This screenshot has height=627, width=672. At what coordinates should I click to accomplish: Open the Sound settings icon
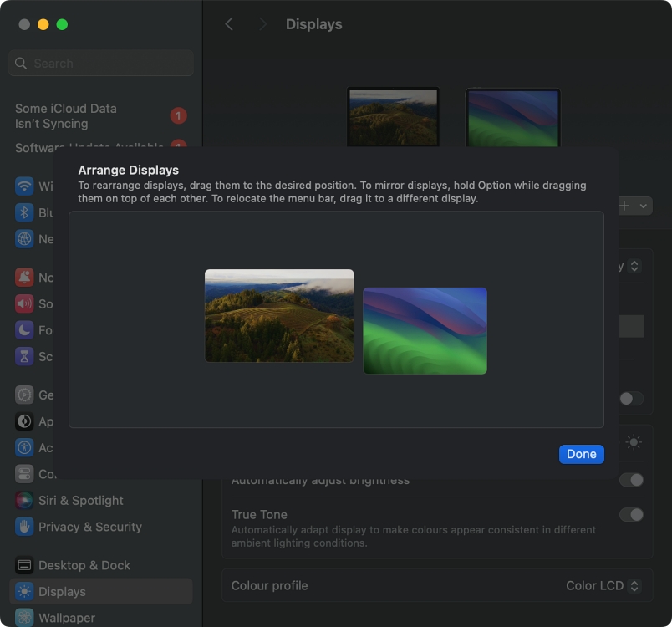click(x=24, y=303)
